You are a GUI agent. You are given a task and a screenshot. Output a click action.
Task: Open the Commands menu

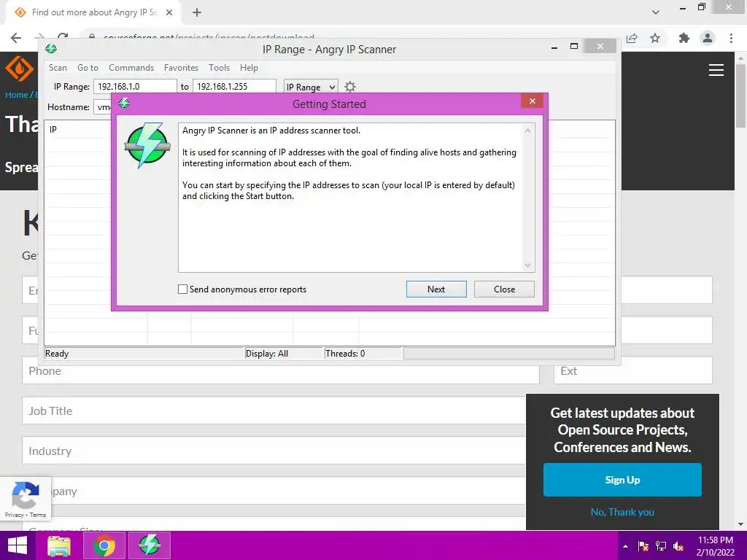click(x=131, y=68)
